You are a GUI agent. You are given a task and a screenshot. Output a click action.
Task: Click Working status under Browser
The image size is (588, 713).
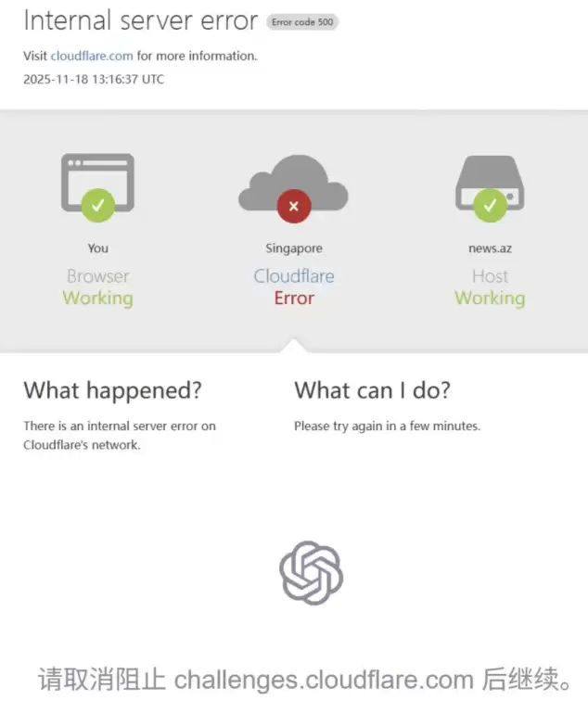click(x=97, y=299)
